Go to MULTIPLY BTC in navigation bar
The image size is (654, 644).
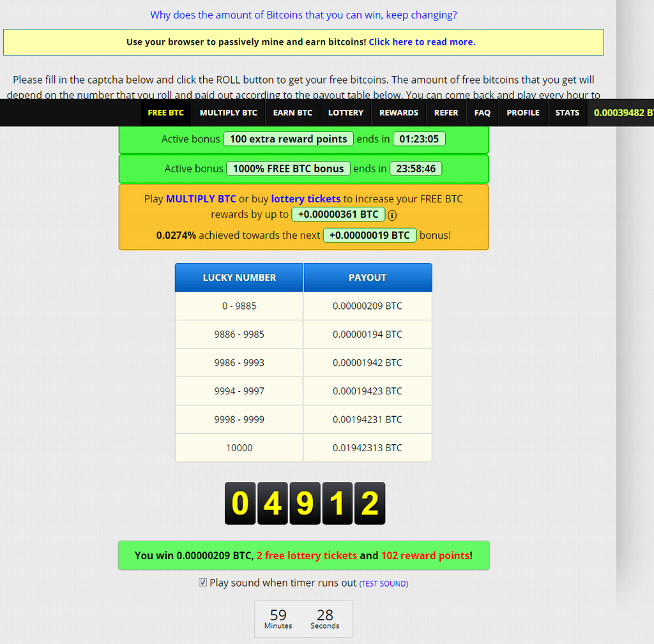pyautogui.click(x=228, y=112)
